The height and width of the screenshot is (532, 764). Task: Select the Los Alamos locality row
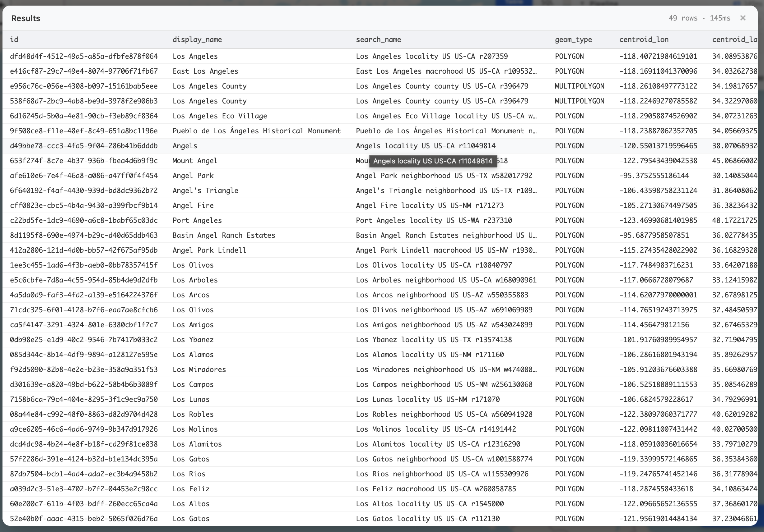click(193, 355)
